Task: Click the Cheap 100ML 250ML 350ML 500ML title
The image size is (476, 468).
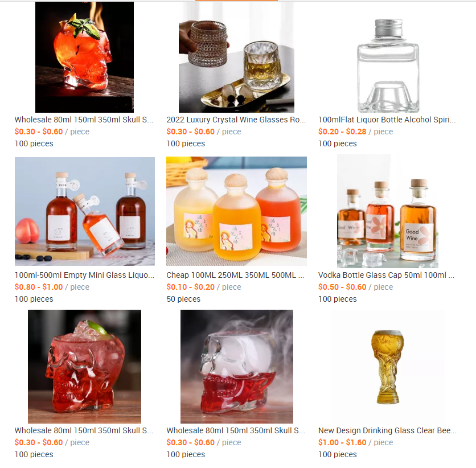Action: 235,275
